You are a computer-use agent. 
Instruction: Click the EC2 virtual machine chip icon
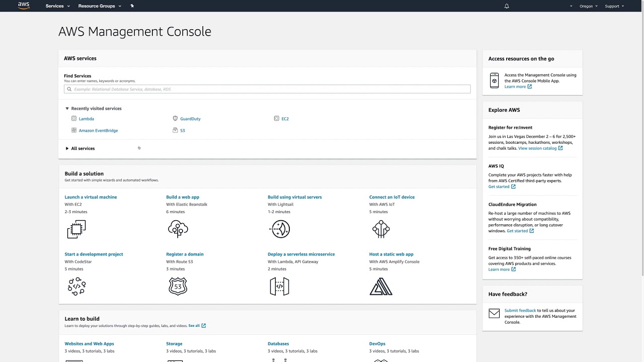[x=76, y=229]
